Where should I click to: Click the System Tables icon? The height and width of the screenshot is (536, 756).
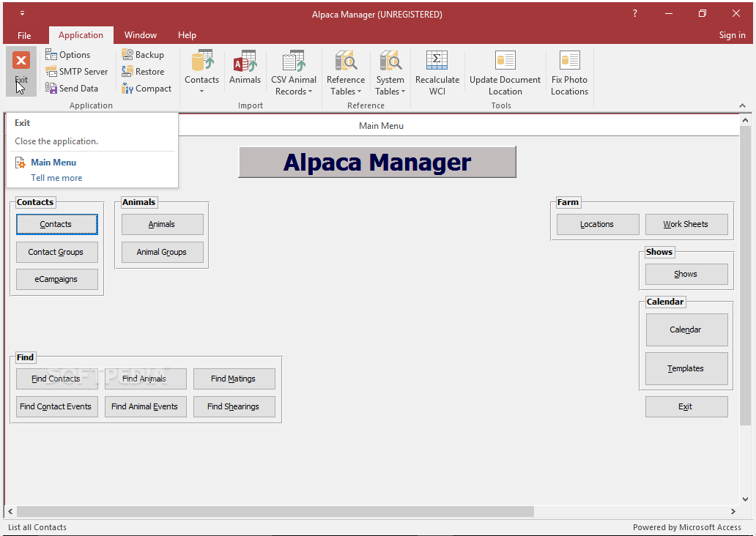tap(390, 61)
